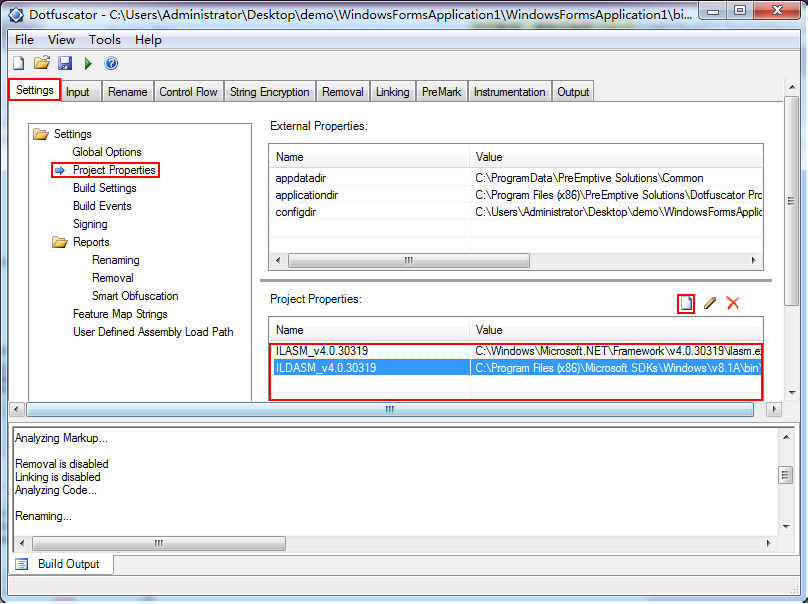Click the Value column header in Project Properties
The height and width of the screenshot is (604, 808).
point(616,330)
